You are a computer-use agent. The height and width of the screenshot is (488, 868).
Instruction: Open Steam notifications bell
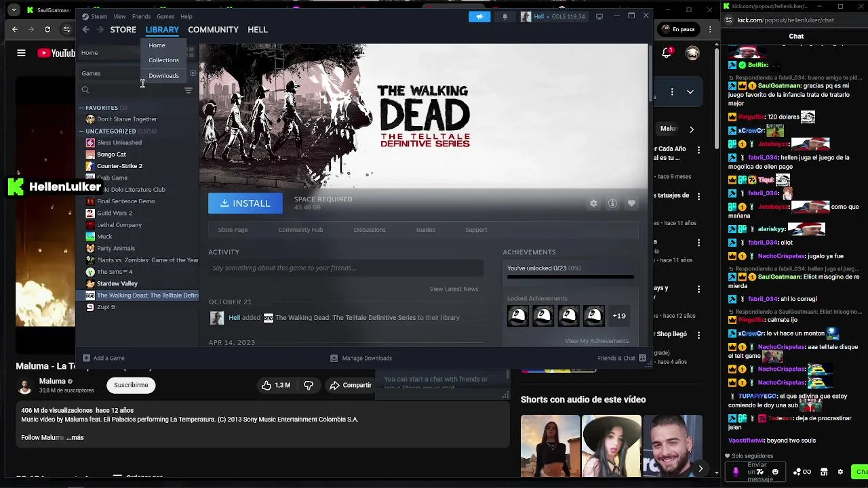(x=505, y=16)
